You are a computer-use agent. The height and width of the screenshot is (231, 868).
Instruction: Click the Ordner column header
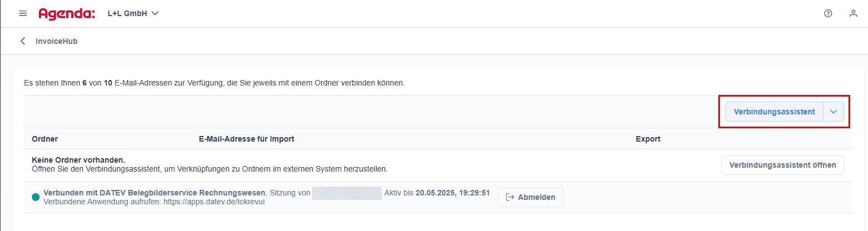(x=45, y=139)
